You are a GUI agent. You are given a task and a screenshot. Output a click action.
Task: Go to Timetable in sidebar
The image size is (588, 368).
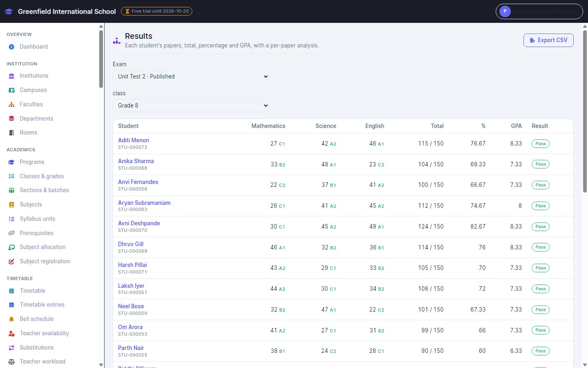click(x=32, y=291)
